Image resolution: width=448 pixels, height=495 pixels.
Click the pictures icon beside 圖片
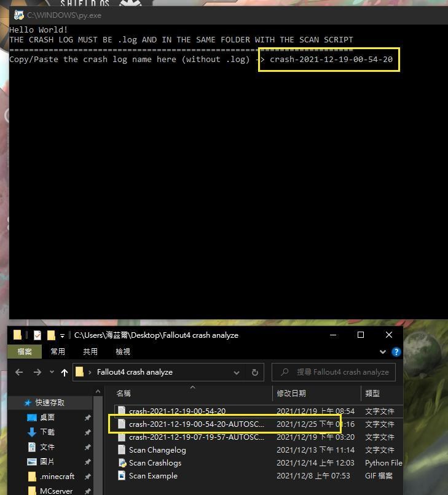click(32, 462)
